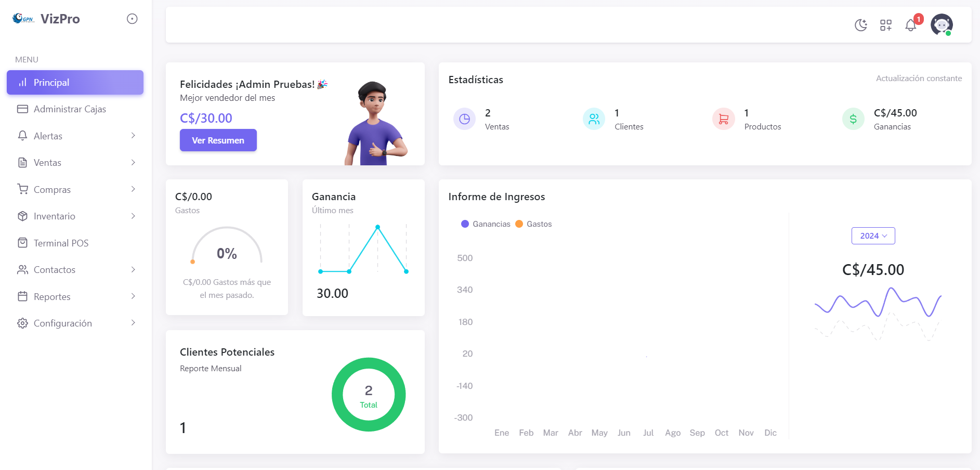Click the Productos cart statistics icon

click(723, 119)
